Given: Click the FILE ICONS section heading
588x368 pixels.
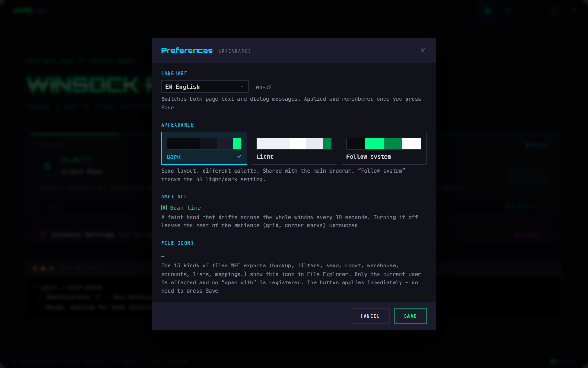Looking at the screenshot, I should tap(177, 243).
